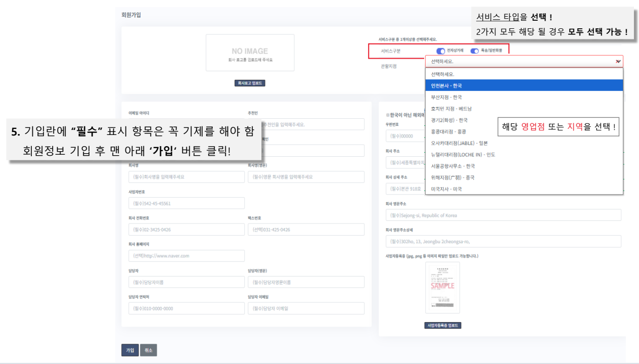Click the 회사 영문주소 input field
The height and width of the screenshot is (364, 639).
click(503, 215)
